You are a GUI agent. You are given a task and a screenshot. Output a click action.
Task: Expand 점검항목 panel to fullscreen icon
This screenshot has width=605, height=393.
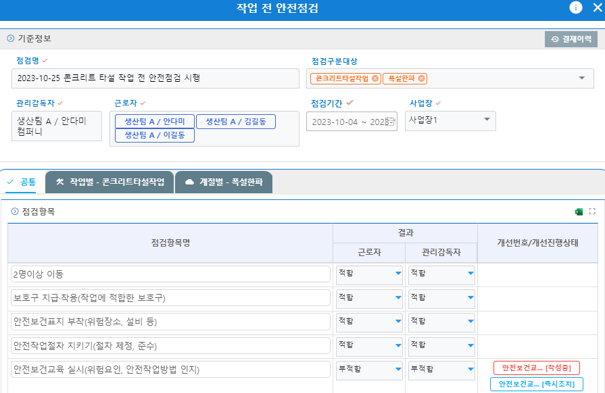(592, 211)
